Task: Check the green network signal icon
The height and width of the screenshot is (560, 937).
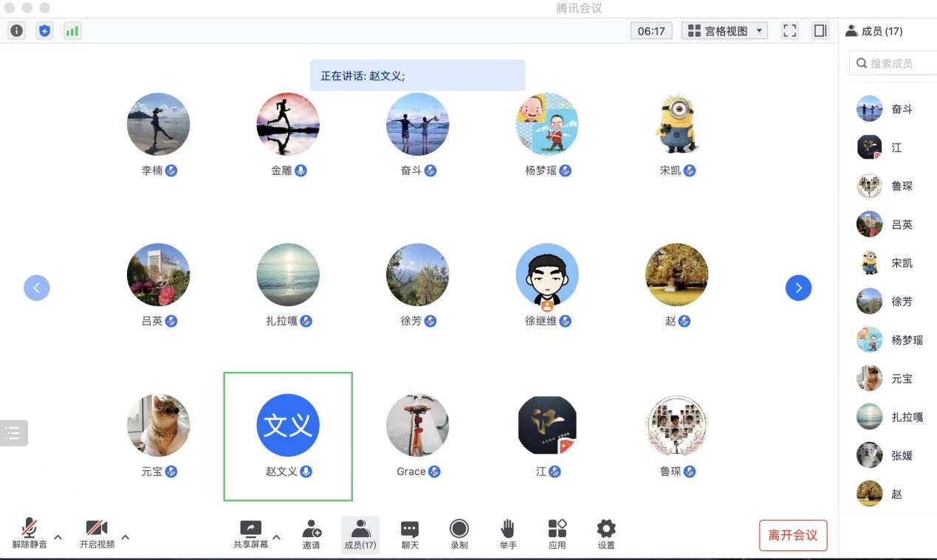Action: 72,31
